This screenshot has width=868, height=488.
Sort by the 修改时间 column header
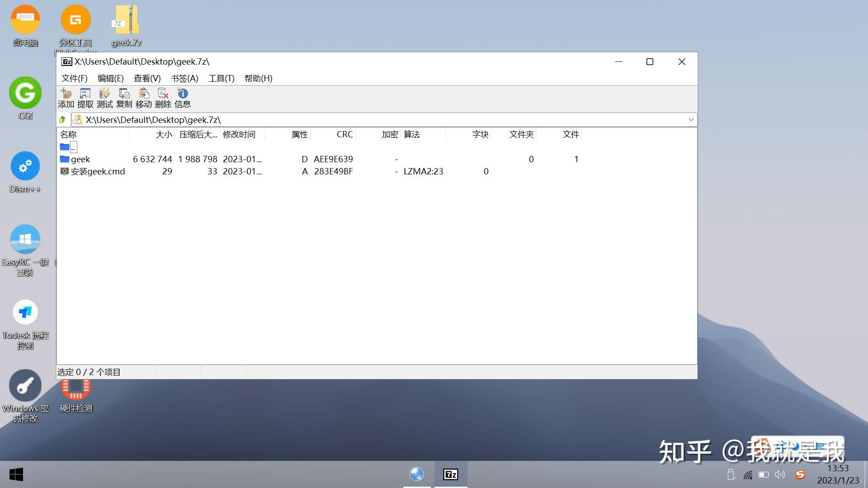point(239,134)
